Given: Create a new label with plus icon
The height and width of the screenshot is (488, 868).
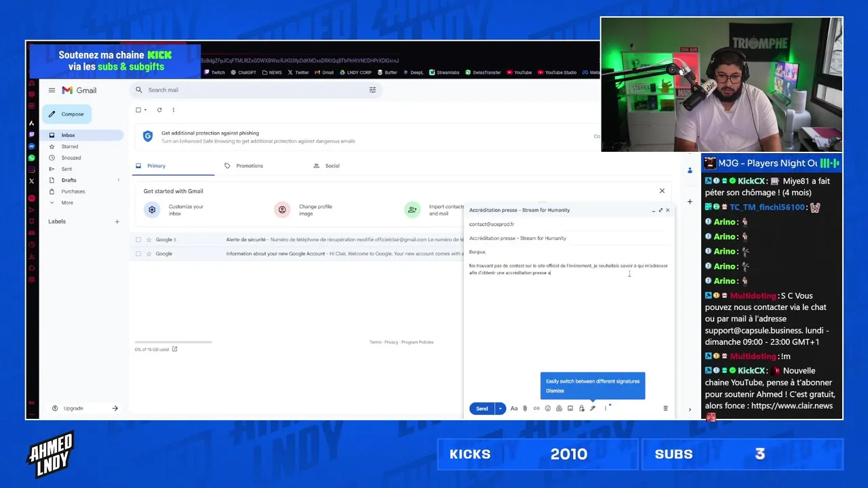Looking at the screenshot, I should (117, 222).
